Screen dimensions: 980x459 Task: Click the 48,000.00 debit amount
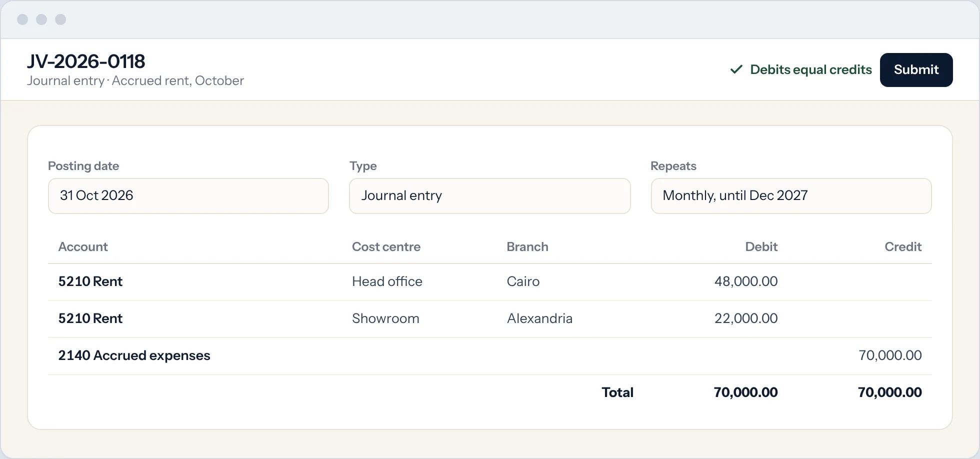click(746, 281)
